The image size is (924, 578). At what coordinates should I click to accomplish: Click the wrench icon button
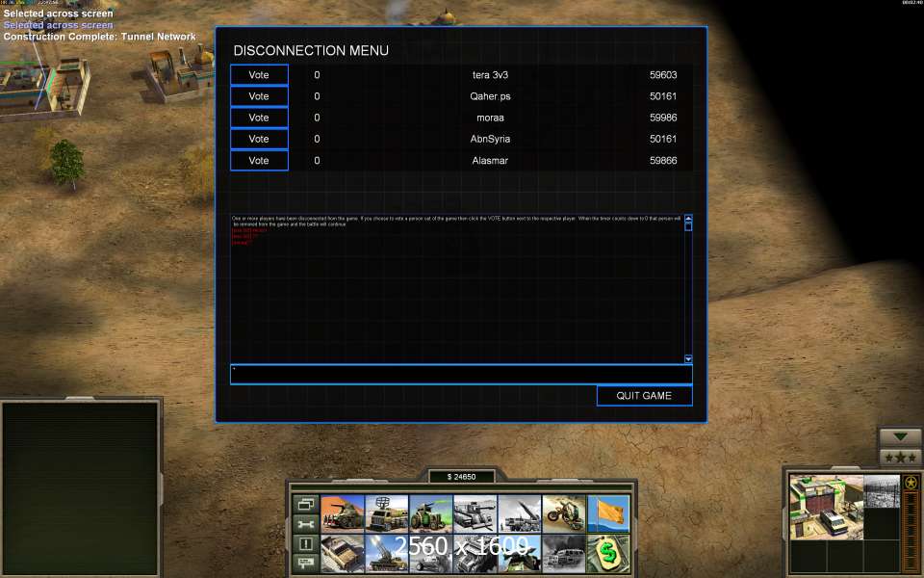pos(306,524)
